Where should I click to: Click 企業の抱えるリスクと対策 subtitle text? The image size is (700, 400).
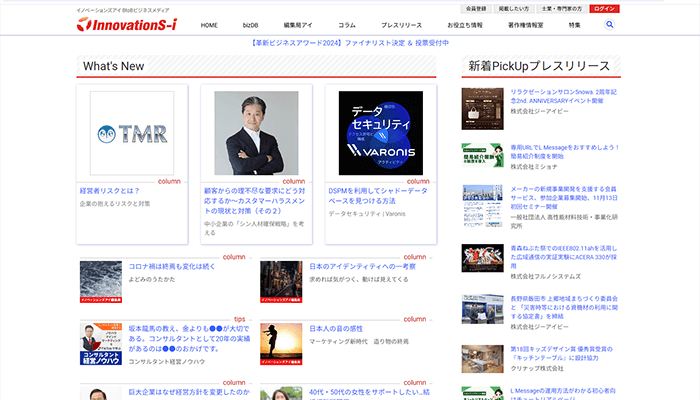pos(115,204)
